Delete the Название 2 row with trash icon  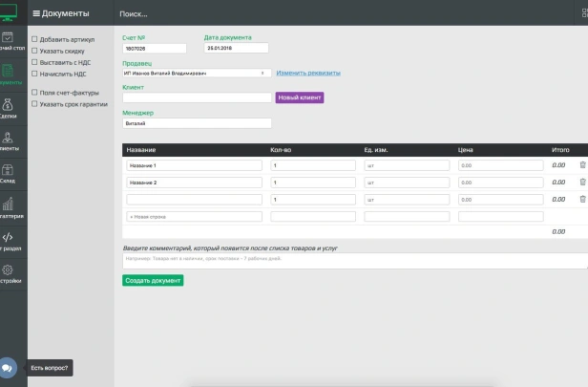click(x=583, y=182)
